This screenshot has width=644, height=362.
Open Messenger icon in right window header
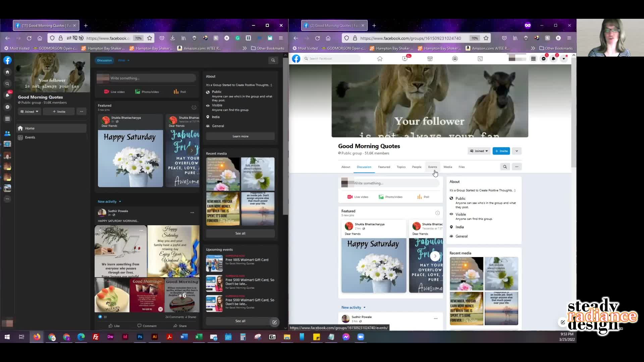[x=544, y=59]
